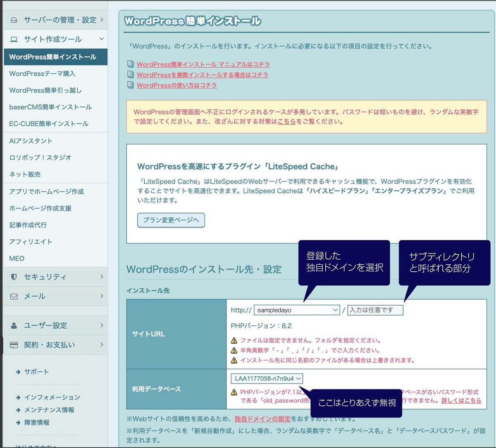Image resolution: width=496 pixels, height=448 pixels.
Task: Click the arrow icon beside サポート
Action: coord(18,372)
